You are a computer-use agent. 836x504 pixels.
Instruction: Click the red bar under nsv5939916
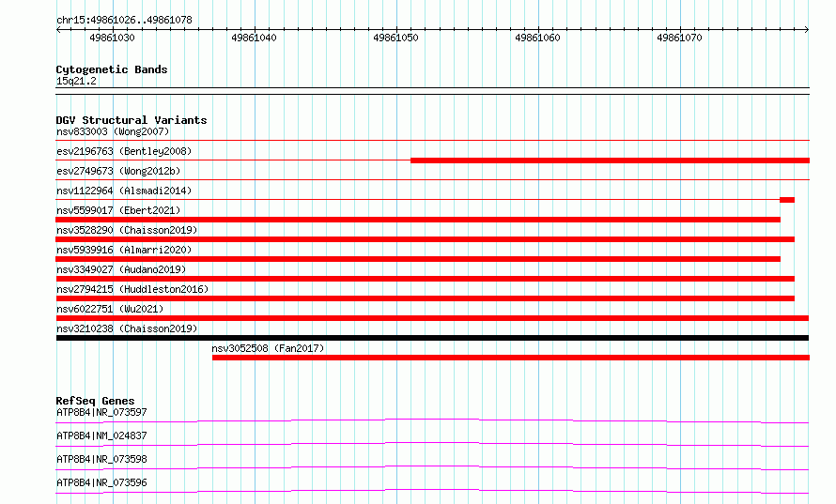[418, 259]
